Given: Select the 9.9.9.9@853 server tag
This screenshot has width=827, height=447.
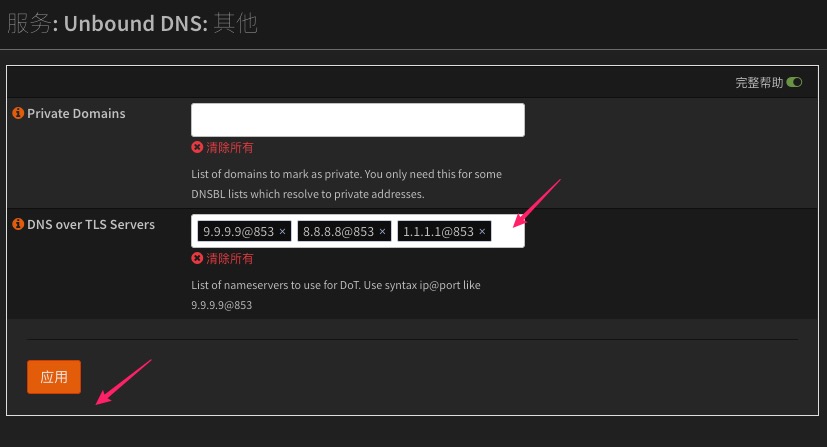Looking at the screenshot, I should 237,232.
